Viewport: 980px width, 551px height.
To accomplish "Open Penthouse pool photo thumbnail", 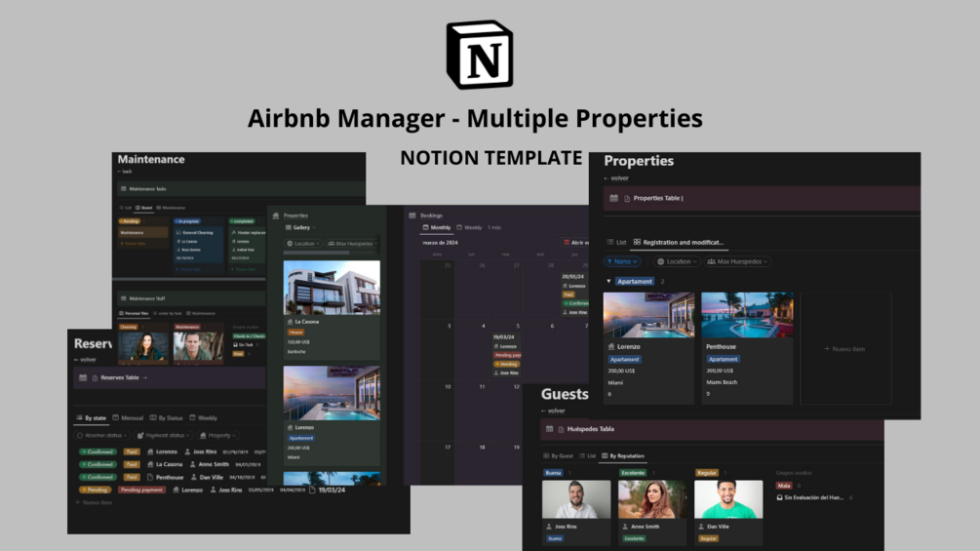I will (x=748, y=315).
